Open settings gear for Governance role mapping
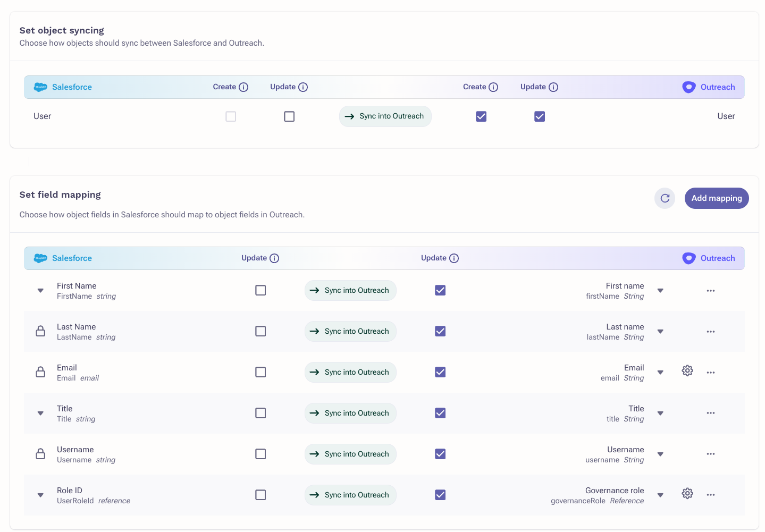 click(x=687, y=493)
